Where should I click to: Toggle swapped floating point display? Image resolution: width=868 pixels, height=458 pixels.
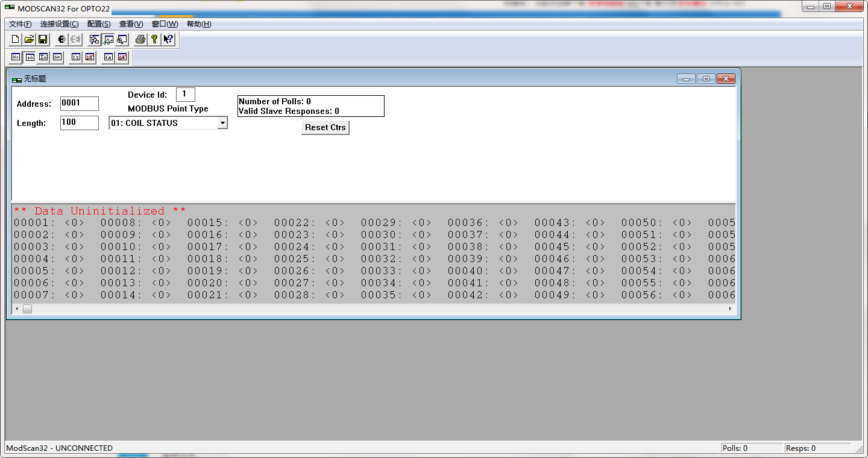pos(89,57)
